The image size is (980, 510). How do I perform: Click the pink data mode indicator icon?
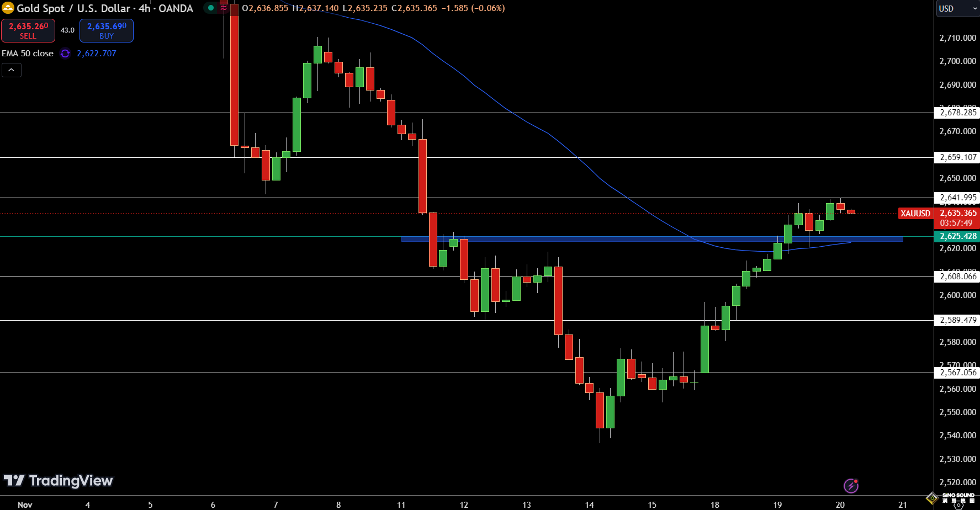[x=224, y=8]
